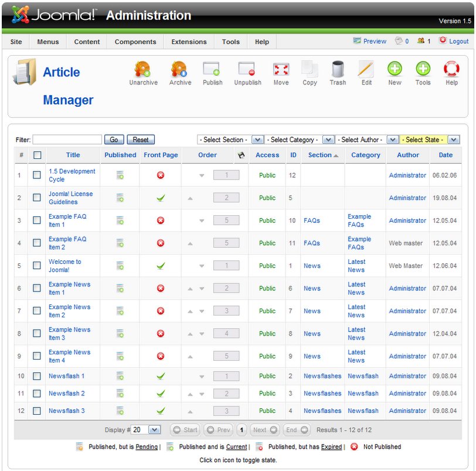Toggle front page status of Example FAQ Item 1

pos(161,221)
